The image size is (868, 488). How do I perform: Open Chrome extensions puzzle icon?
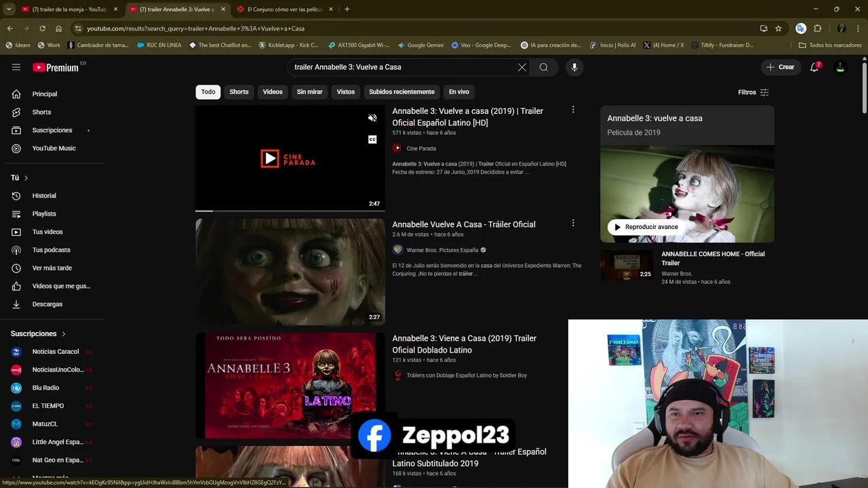pos(817,28)
